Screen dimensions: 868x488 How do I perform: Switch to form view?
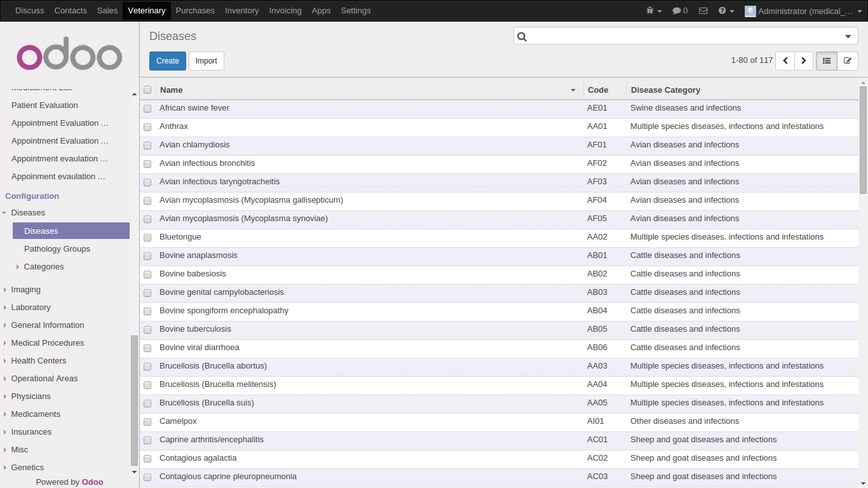[847, 61]
